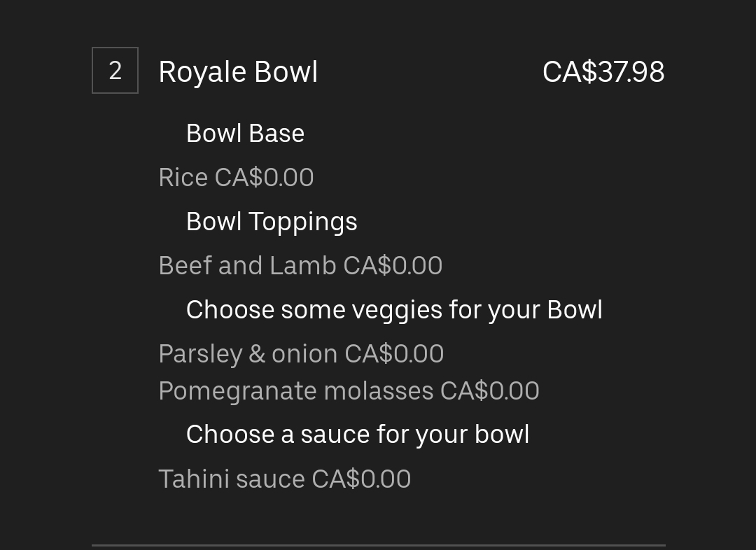Click the quantity box showing 2
Screen dimensions: 756x550
(x=115, y=71)
